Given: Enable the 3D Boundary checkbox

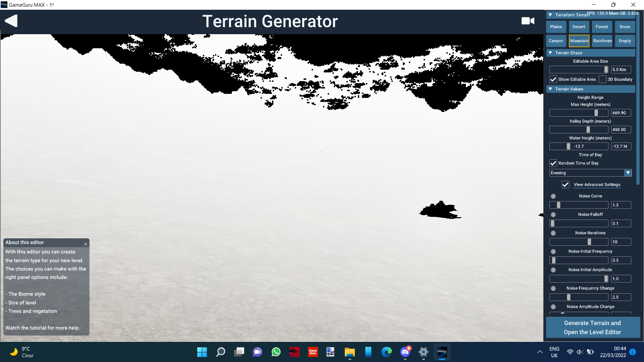Looking at the screenshot, I should click(602, 79).
